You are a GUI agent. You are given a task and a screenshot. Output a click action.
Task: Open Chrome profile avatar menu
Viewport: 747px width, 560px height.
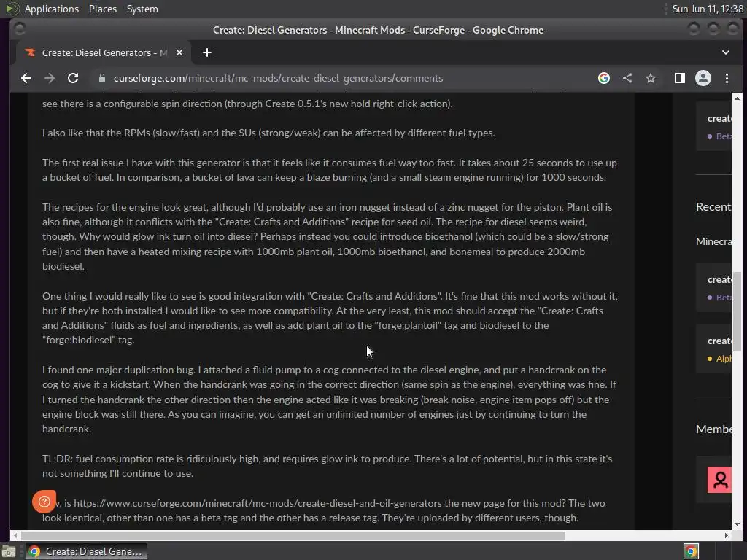pos(703,78)
